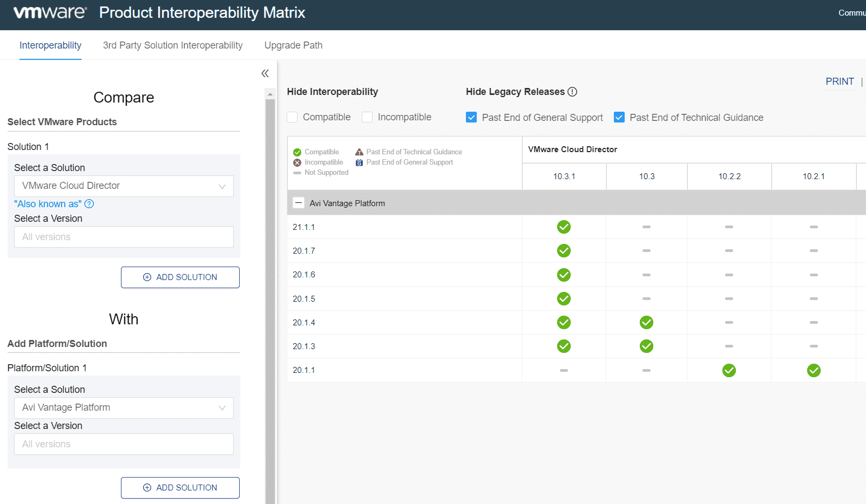
Task: Click the left panel vertical scrollbar thumb
Action: pyautogui.click(x=270, y=301)
